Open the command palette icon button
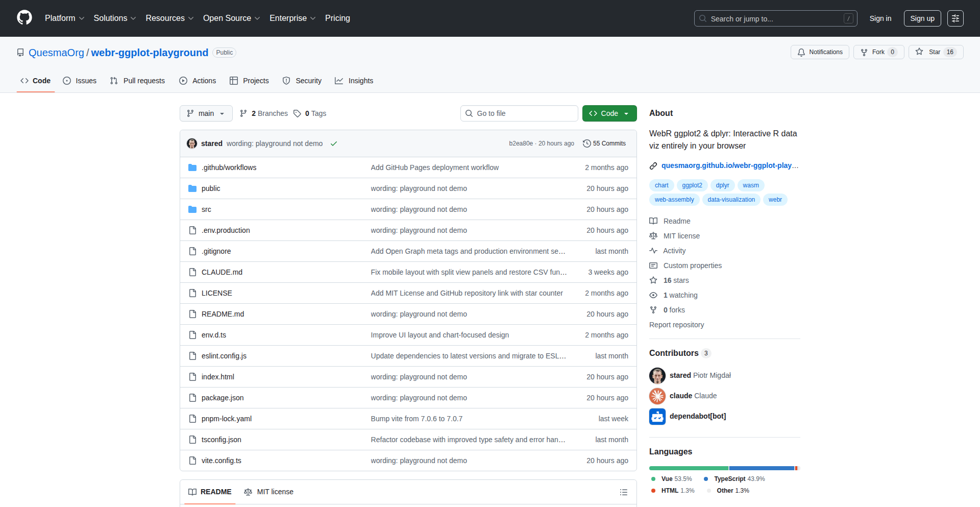 [x=955, y=18]
